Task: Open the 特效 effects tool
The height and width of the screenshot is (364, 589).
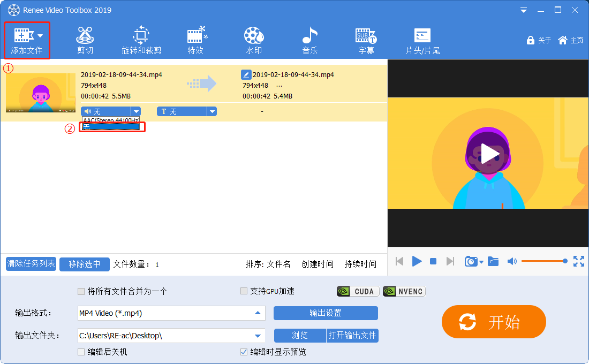Action: click(x=196, y=41)
